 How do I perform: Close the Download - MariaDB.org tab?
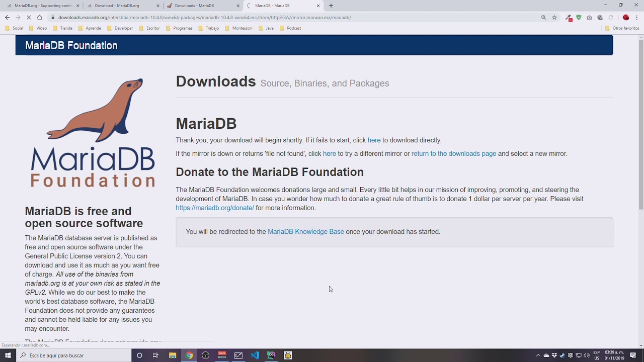158,6
